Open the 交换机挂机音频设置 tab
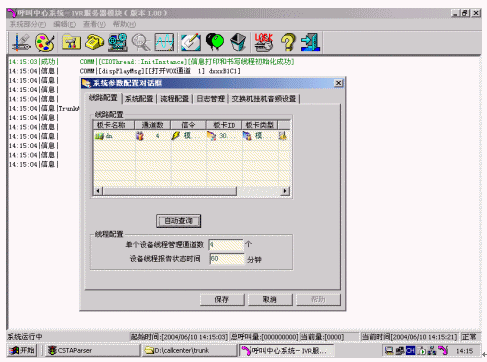The height and width of the screenshot is (362, 487). [264, 99]
